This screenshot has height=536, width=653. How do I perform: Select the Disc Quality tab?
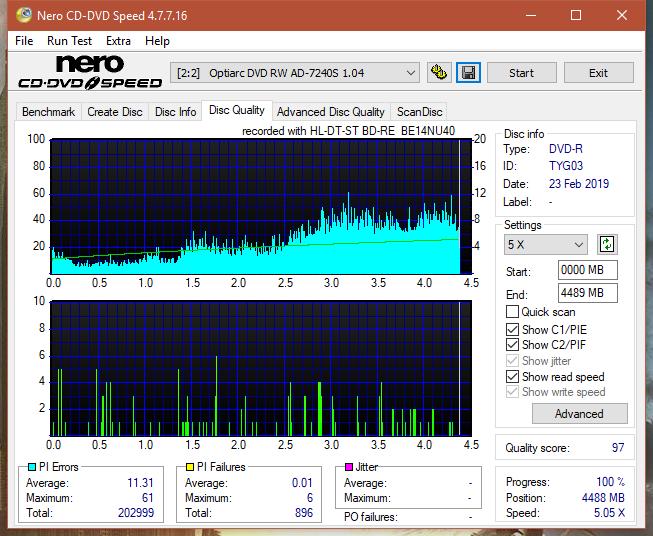pyautogui.click(x=237, y=110)
